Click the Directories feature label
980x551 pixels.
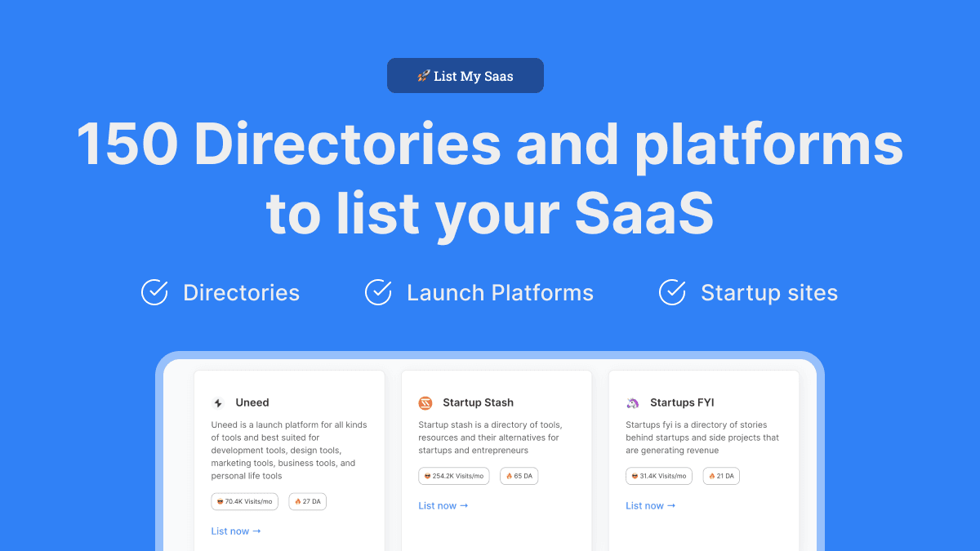point(242,292)
